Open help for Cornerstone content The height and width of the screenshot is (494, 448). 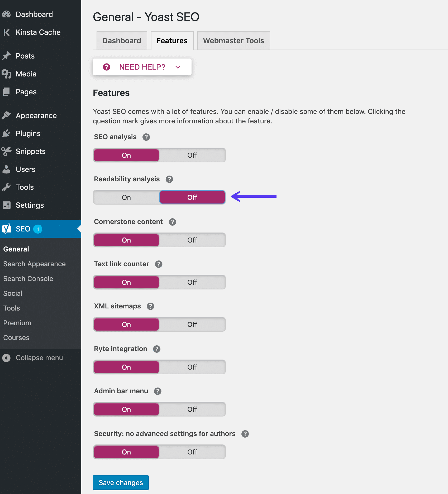(x=172, y=222)
